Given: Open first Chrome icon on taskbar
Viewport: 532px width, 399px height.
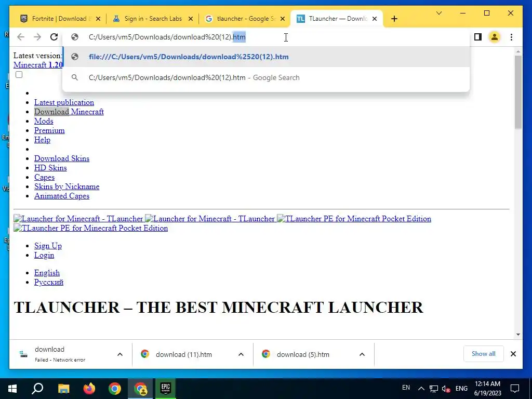Looking at the screenshot, I should point(115,389).
